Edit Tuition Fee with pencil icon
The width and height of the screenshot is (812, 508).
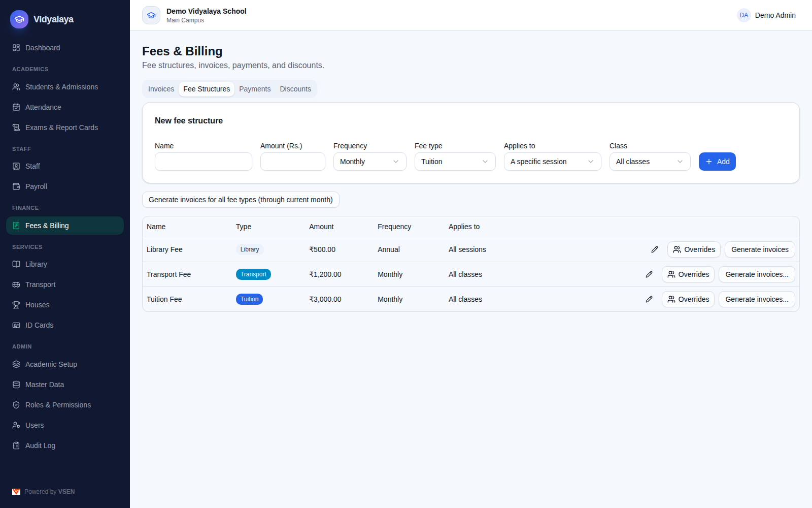pos(649,299)
